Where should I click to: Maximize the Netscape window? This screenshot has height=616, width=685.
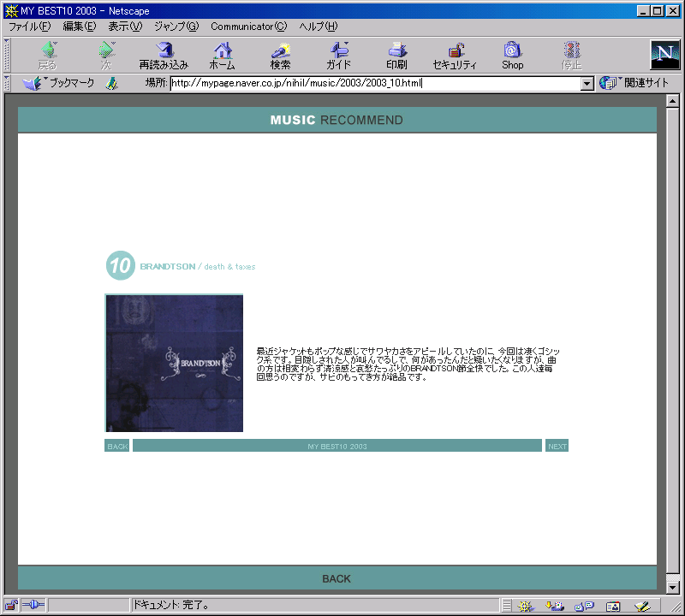click(657, 11)
